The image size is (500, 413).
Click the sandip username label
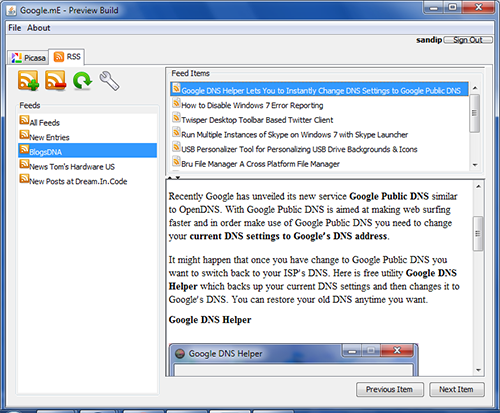pyautogui.click(x=429, y=40)
